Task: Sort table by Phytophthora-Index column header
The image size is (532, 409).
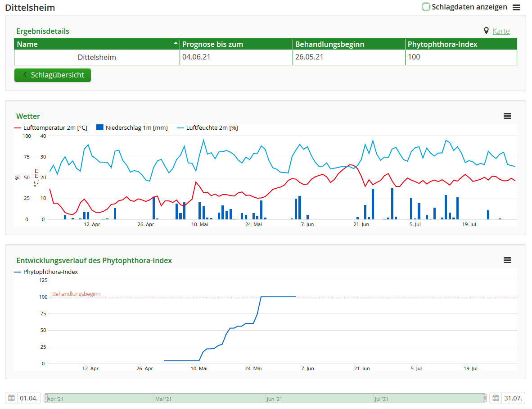Action: 442,44
